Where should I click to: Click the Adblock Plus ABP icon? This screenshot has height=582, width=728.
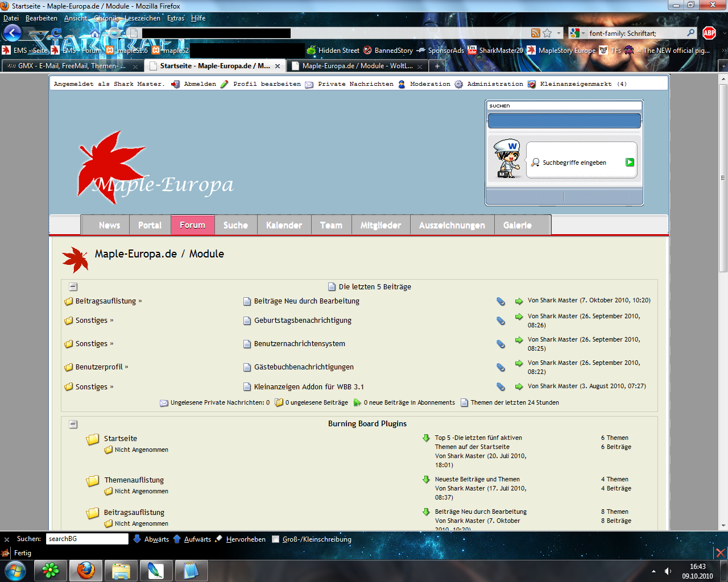(x=709, y=33)
